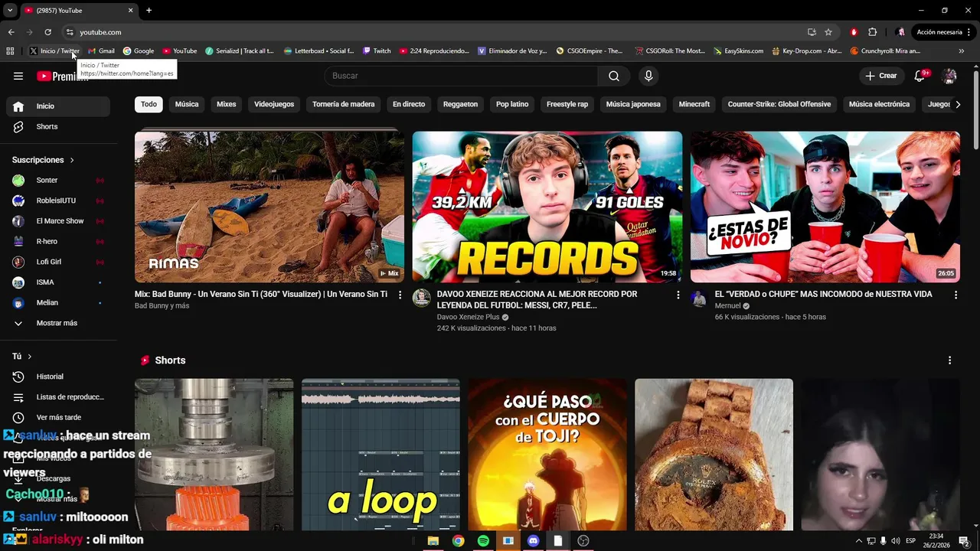Select the Freestyle rap chip
The image size is (980, 551).
coord(567,104)
